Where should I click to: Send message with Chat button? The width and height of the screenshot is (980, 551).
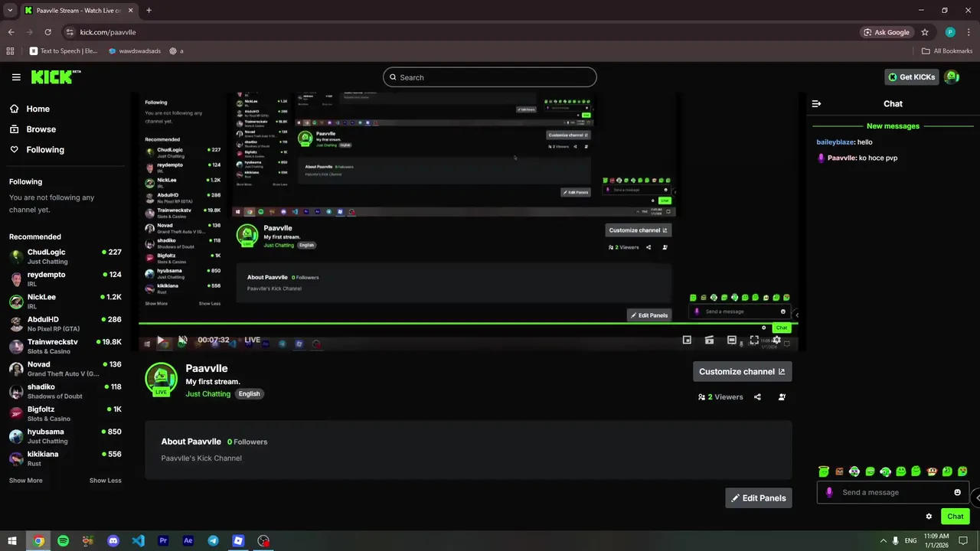pyautogui.click(x=955, y=517)
